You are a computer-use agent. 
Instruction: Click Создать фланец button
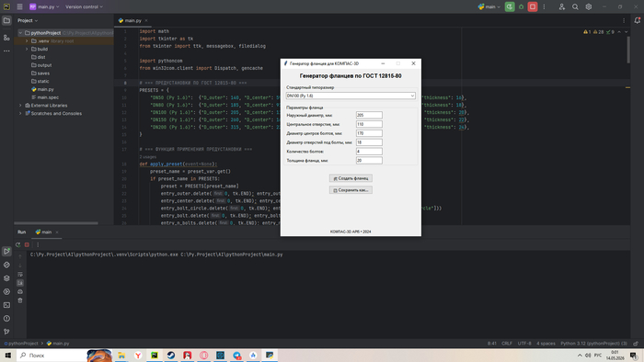coord(351,178)
